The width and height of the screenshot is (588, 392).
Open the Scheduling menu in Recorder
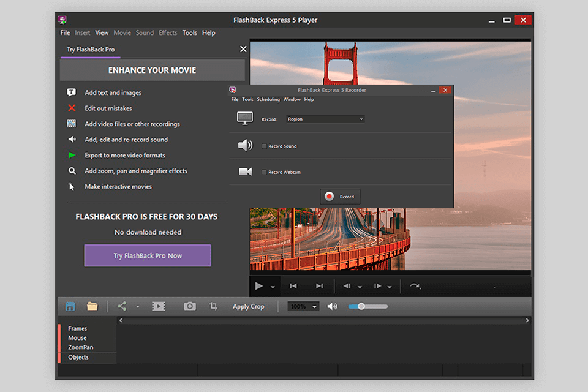coord(268,99)
